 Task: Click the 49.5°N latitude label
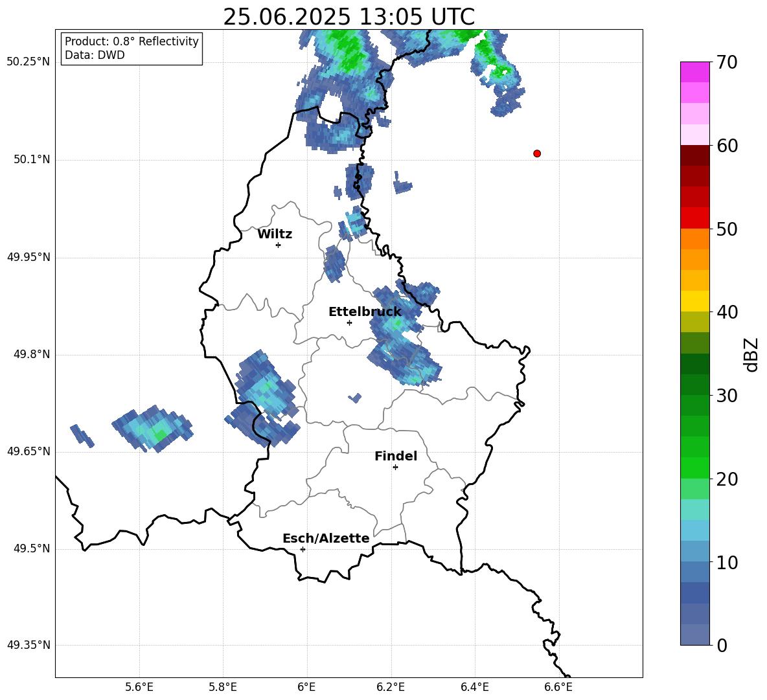coord(32,548)
